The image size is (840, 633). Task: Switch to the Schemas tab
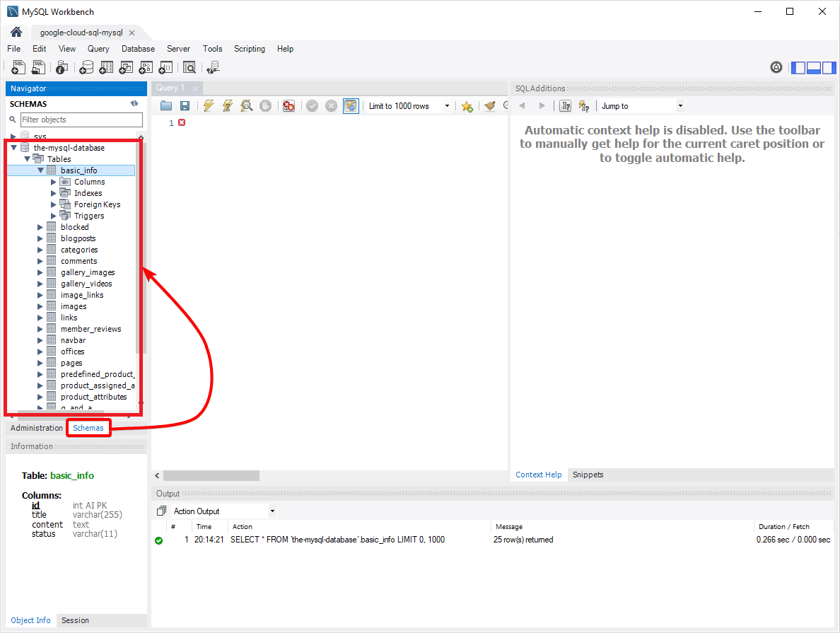88,428
